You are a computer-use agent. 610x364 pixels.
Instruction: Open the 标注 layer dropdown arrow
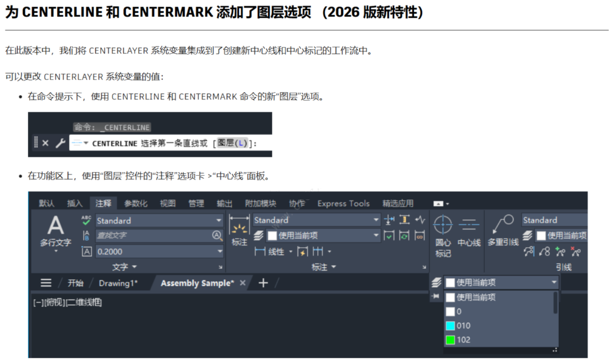coord(377,235)
